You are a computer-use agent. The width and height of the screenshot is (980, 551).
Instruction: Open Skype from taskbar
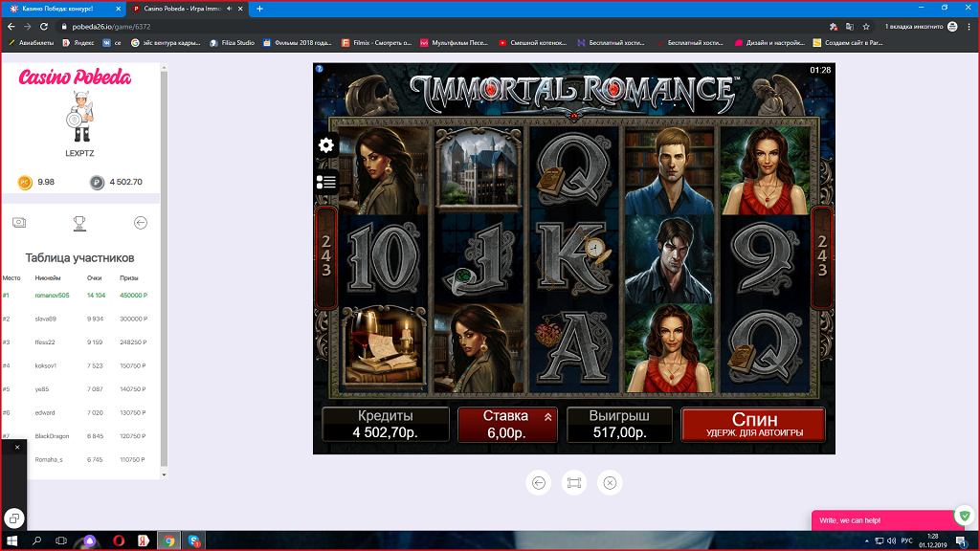pyautogui.click(x=194, y=540)
